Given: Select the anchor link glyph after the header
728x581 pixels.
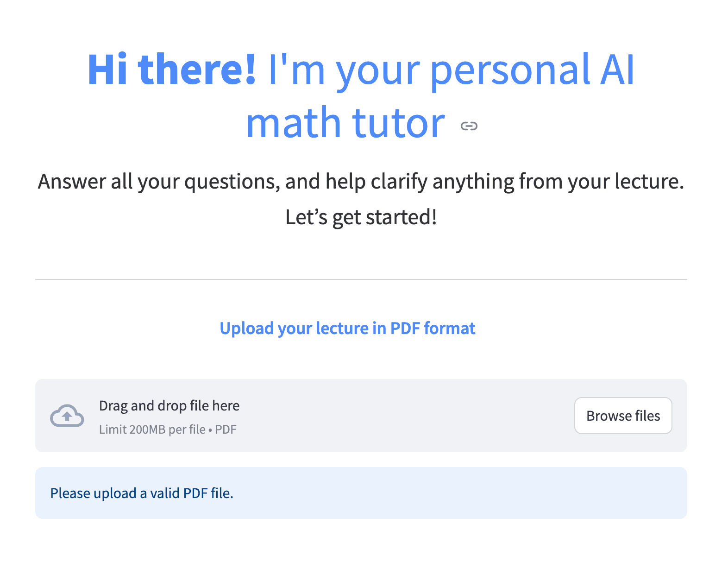Looking at the screenshot, I should click(x=469, y=126).
